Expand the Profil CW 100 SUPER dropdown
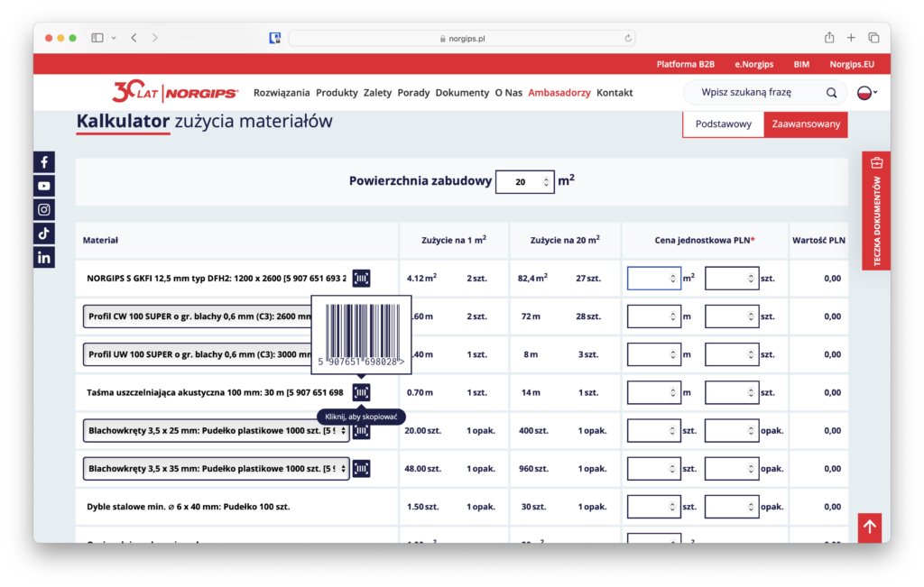Viewport: 924px width, 587px height. [197, 316]
